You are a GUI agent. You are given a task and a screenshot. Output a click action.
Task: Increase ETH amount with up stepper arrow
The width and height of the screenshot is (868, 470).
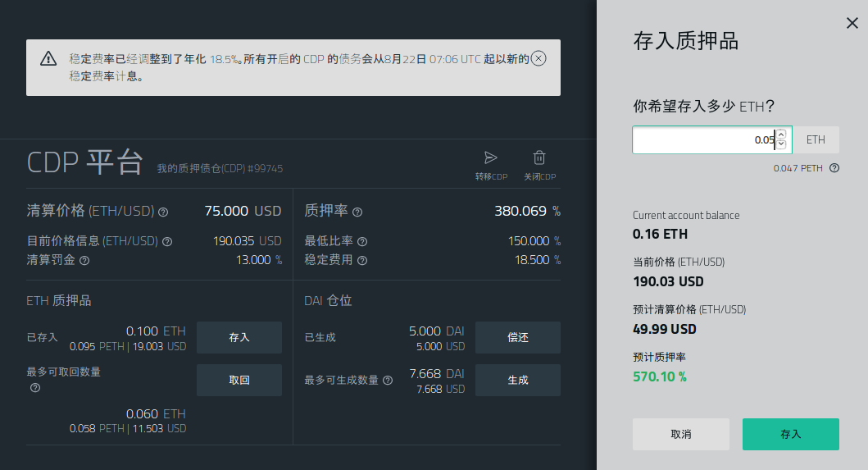[781, 135]
